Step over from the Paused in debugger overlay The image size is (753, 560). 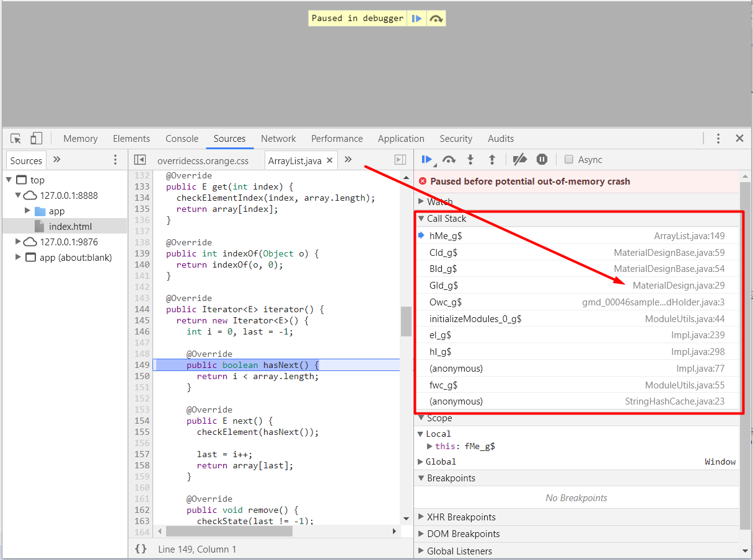[x=436, y=19]
